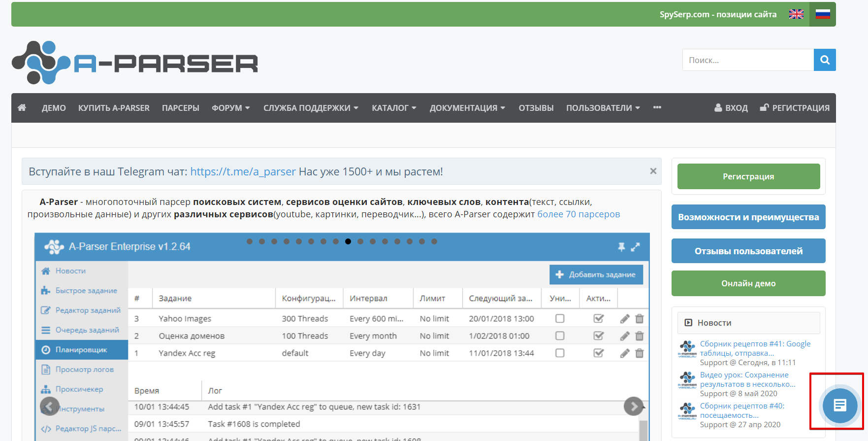
Task: Open the thumbnail beside Видео урок news item
Action: [x=687, y=379]
